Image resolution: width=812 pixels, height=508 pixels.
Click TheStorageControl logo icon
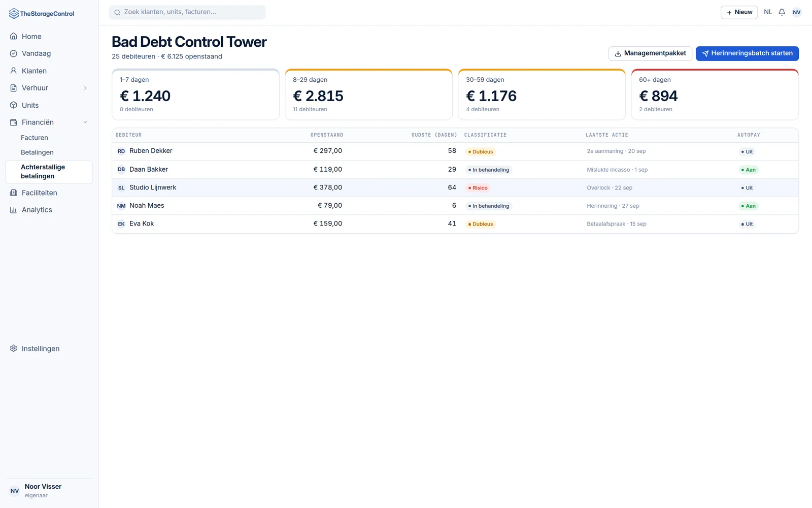[x=14, y=14]
